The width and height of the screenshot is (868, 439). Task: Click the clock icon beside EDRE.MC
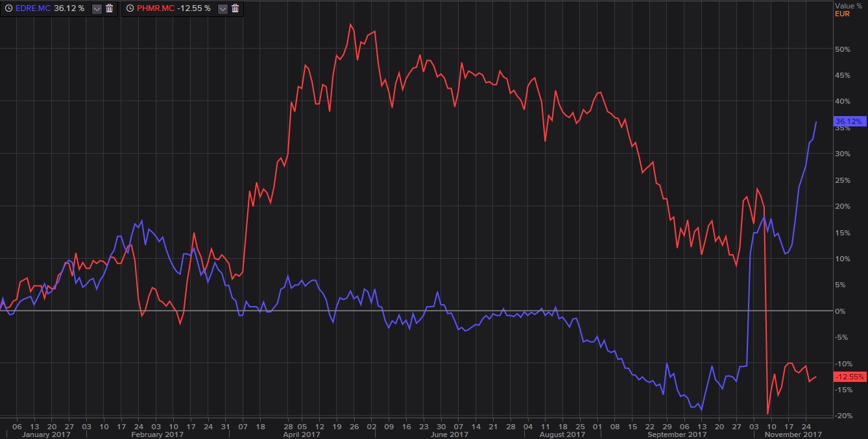pyautogui.click(x=7, y=8)
